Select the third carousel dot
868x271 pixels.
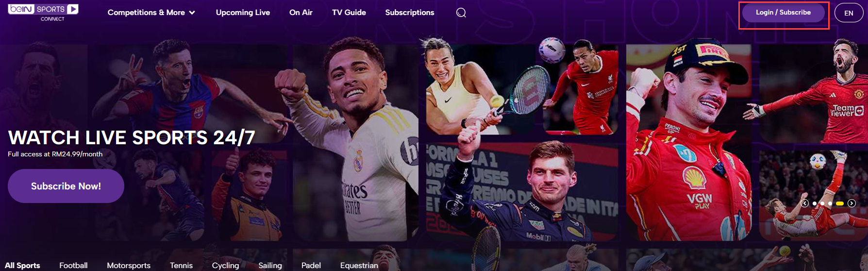tap(830, 203)
